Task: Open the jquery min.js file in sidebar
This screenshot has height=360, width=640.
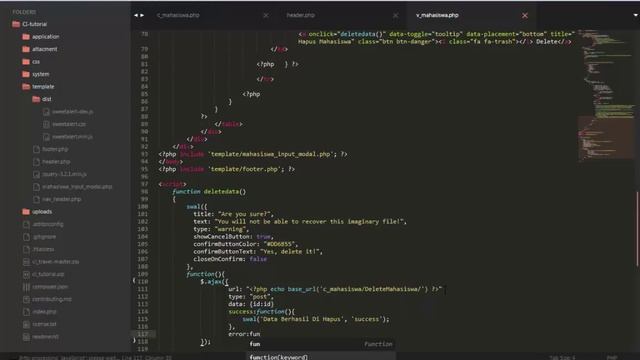Action: [64, 174]
